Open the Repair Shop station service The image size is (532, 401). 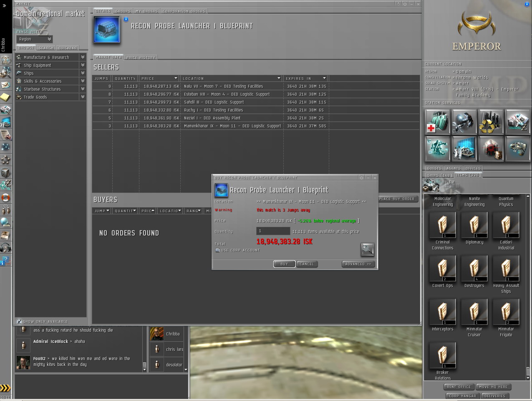click(464, 122)
